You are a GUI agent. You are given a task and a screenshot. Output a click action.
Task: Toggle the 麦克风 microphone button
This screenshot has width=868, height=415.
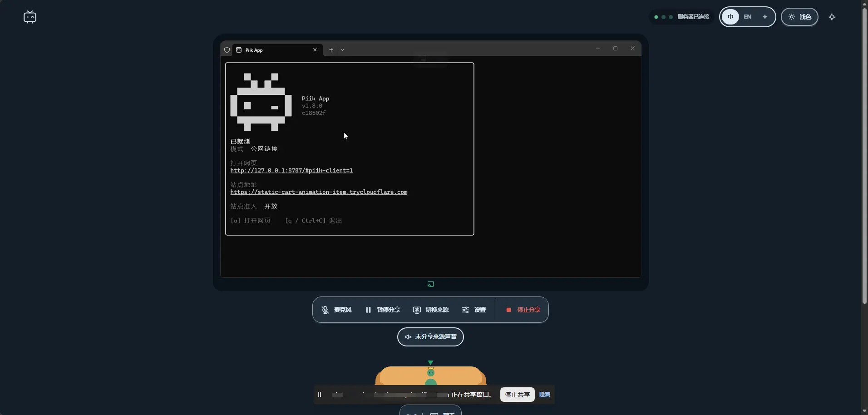[336, 310]
